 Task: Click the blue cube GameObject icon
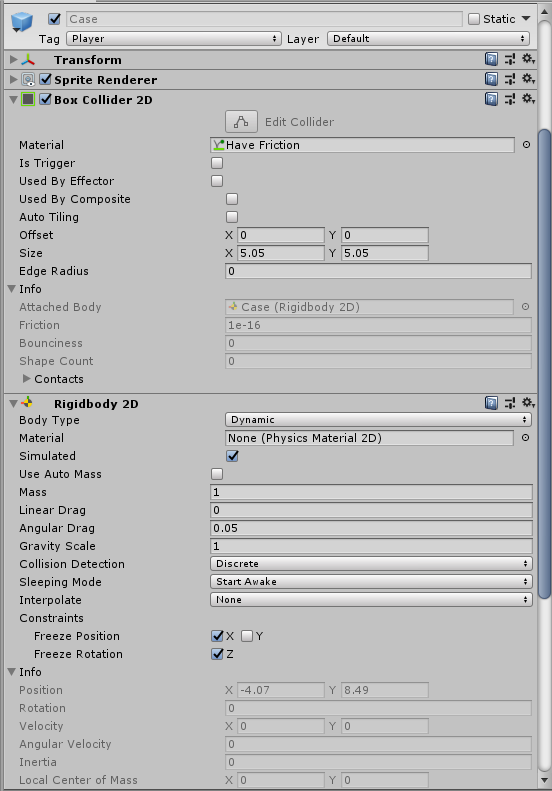click(x=22, y=22)
